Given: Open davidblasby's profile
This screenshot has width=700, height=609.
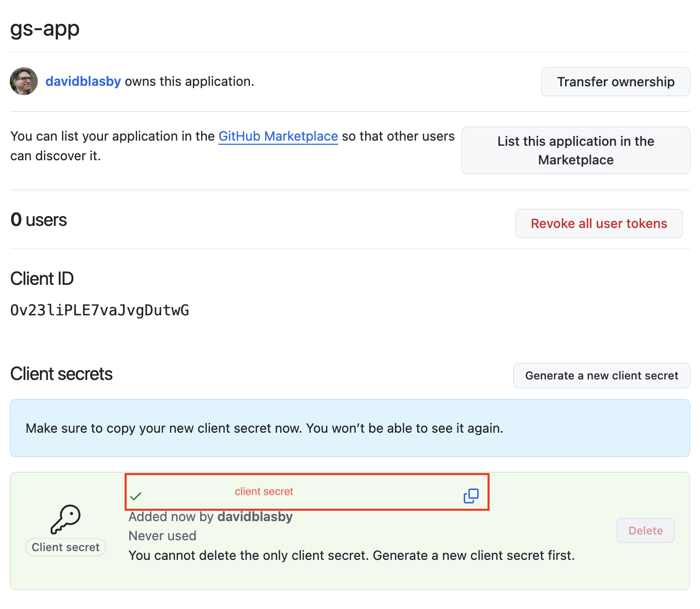Looking at the screenshot, I should point(83,81).
